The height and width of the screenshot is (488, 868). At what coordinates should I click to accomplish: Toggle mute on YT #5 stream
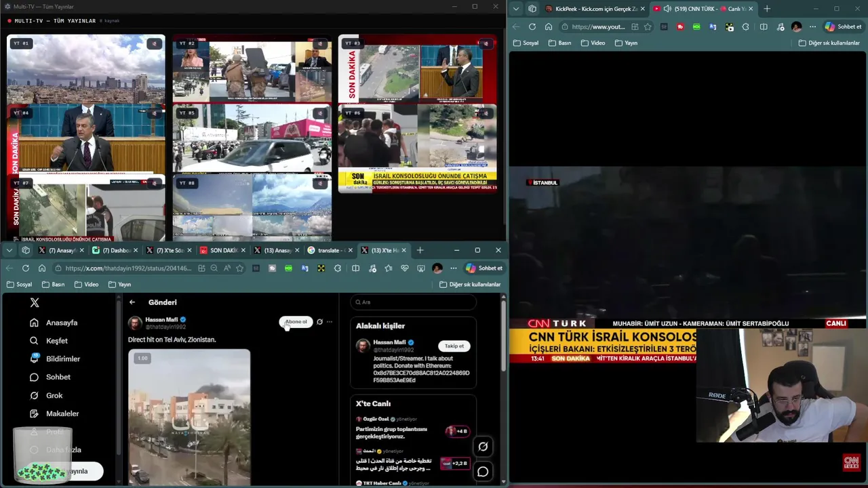[319, 113]
